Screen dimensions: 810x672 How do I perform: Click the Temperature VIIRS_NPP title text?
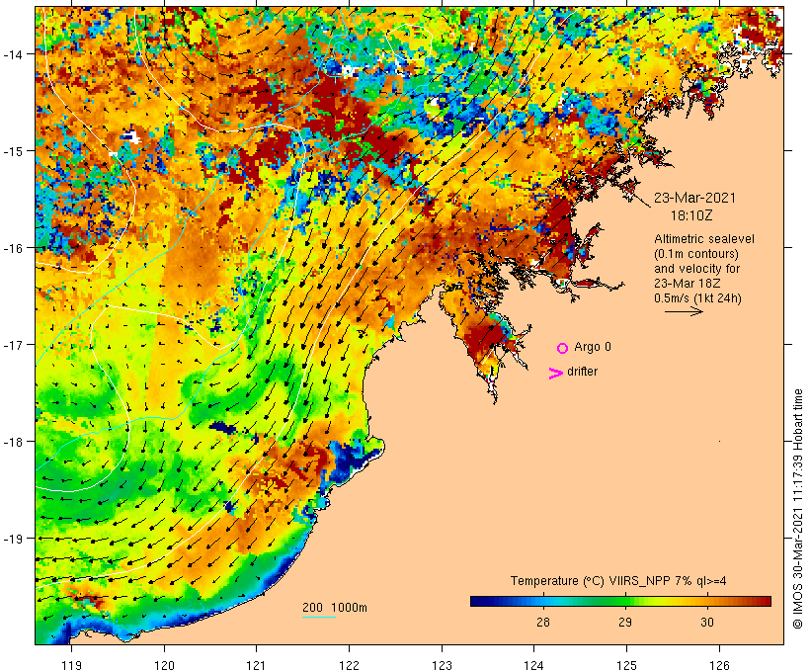(x=618, y=580)
